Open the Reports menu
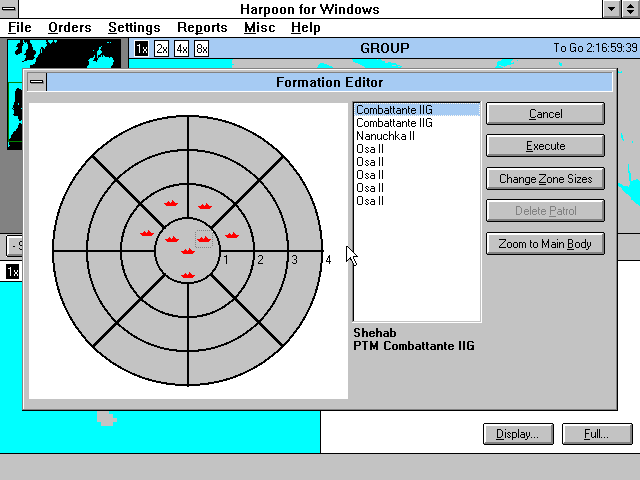 coord(202,28)
